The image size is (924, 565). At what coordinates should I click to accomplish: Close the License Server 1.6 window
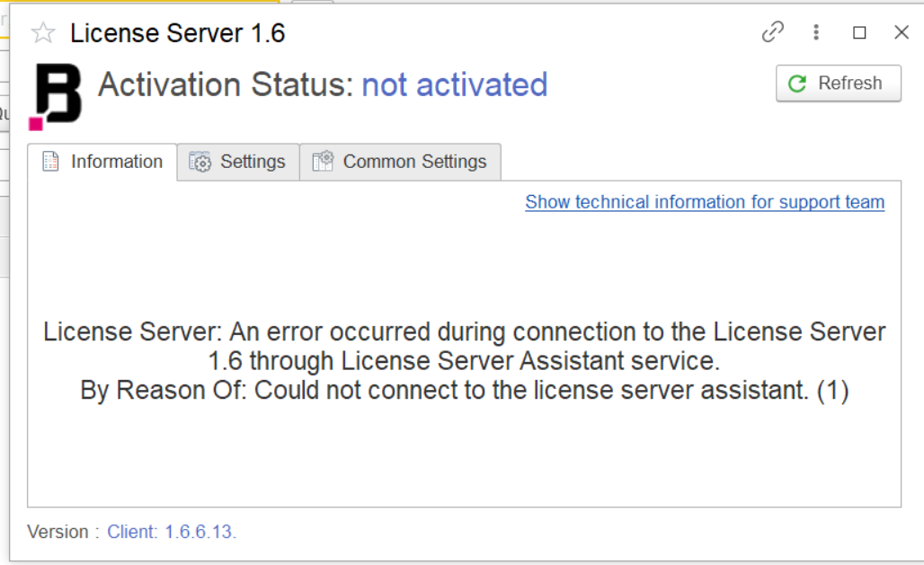click(902, 32)
